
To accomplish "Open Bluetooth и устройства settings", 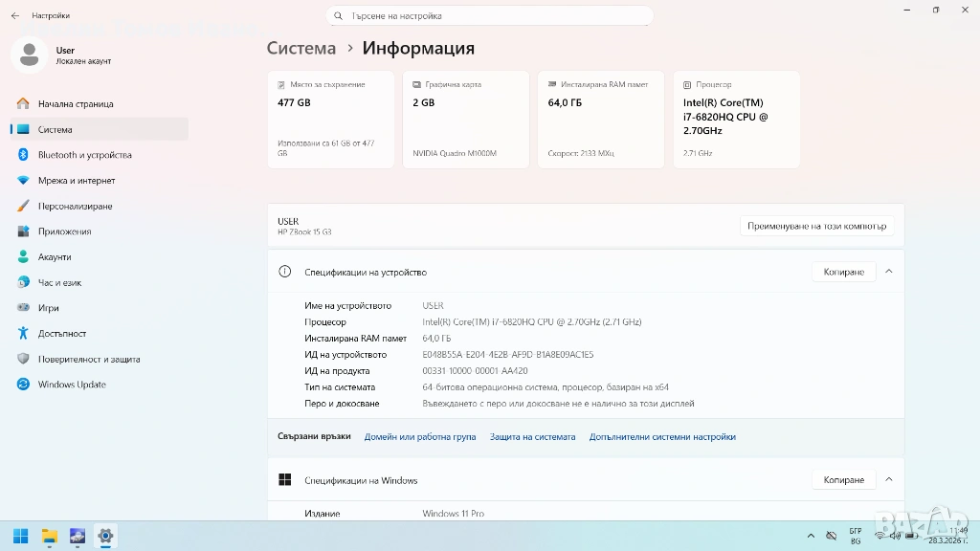I will (x=84, y=155).
